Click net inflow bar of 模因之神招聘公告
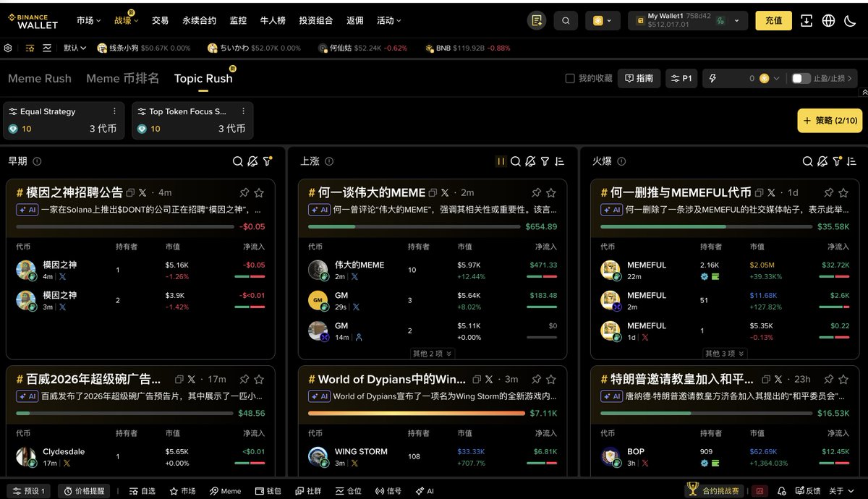 tap(124, 226)
